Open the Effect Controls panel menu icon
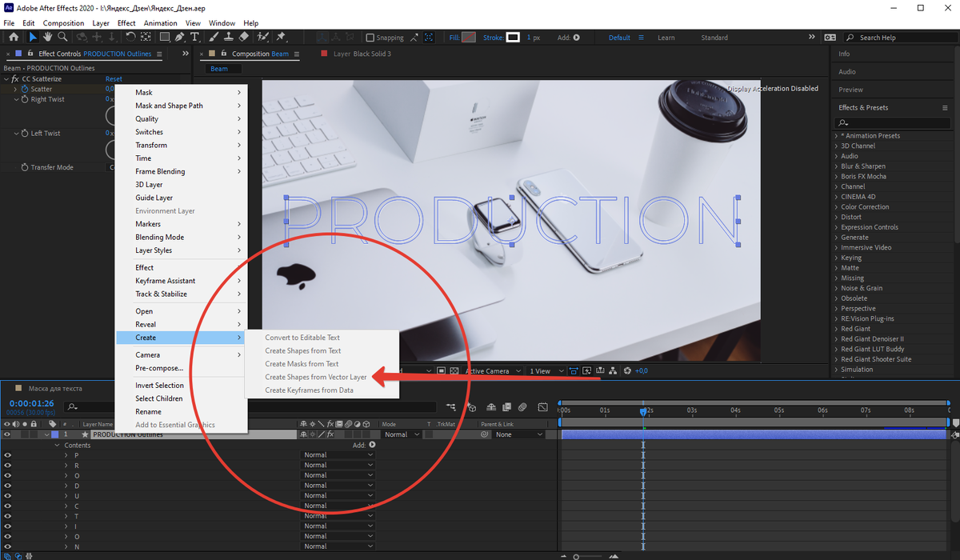 [159, 54]
